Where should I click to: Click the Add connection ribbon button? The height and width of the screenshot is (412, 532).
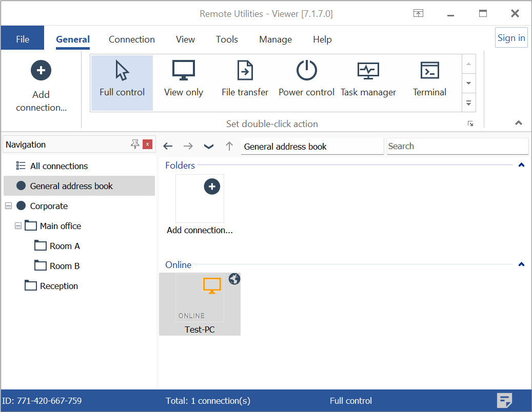pyautogui.click(x=41, y=86)
